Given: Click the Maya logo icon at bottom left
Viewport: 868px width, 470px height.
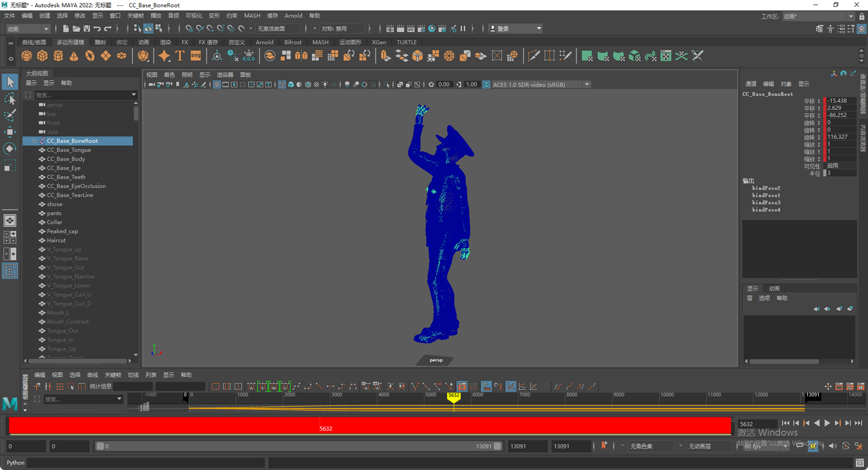Looking at the screenshot, I should 10,404.
